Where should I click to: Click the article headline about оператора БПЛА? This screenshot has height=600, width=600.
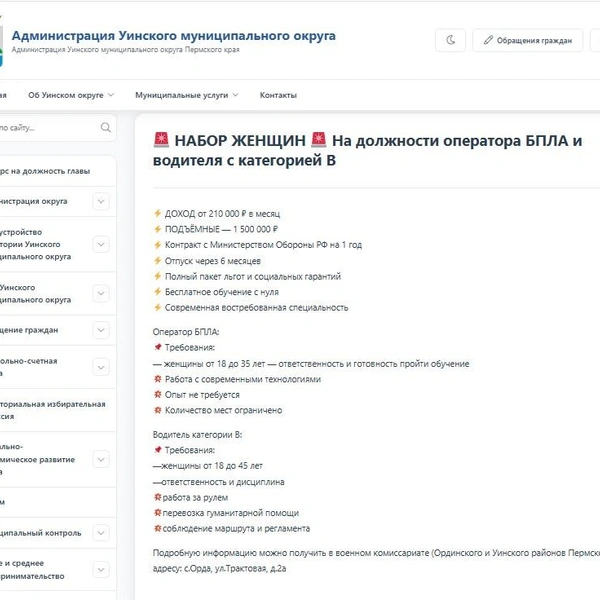(x=367, y=150)
